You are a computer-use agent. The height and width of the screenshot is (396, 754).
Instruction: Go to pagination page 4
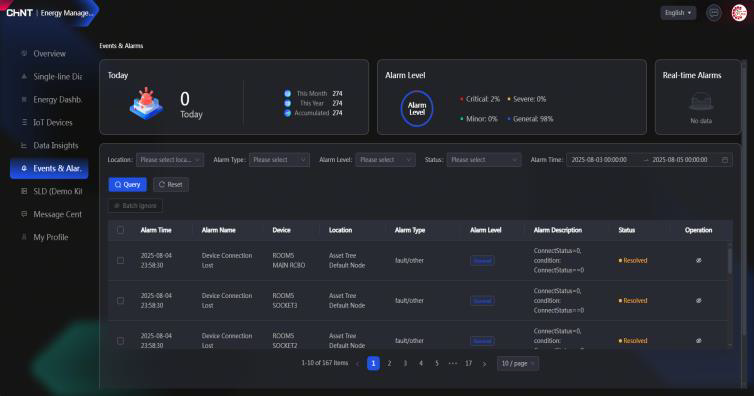tap(421, 363)
